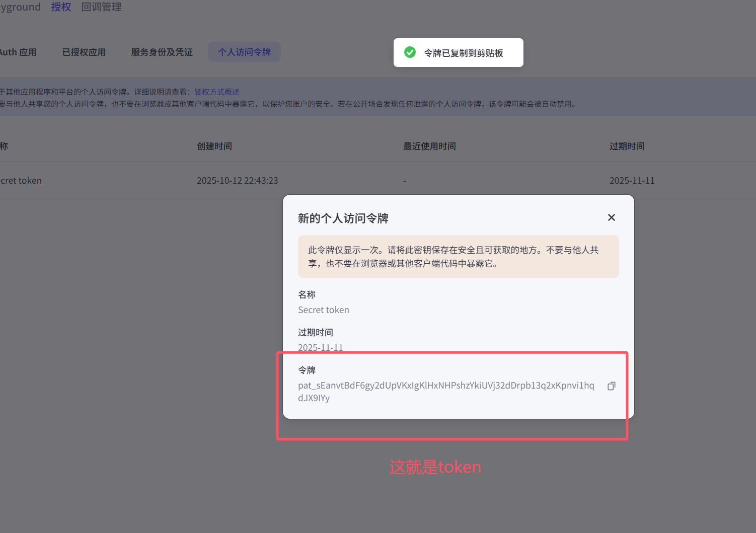Click the 新的个人访问令牌 dialog title
Screen dimensions: 756x533
tap(343, 218)
